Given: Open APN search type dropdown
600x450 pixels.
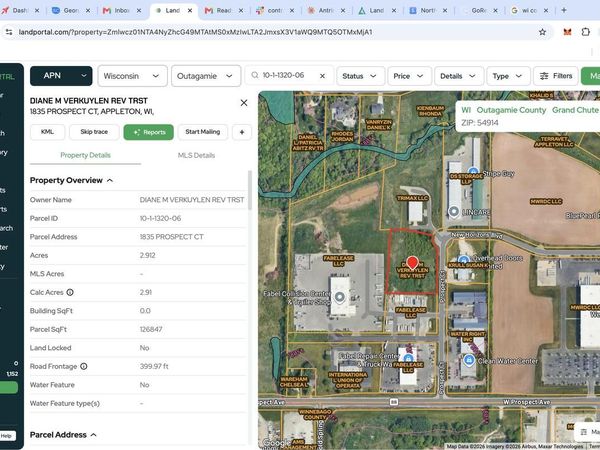Looking at the screenshot, I should [61, 76].
